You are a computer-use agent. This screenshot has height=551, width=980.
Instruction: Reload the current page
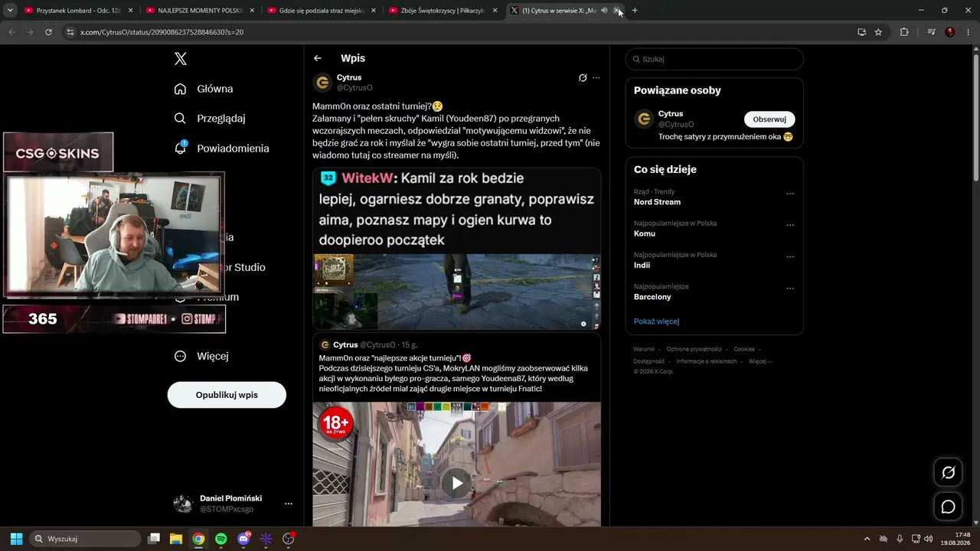click(48, 32)
